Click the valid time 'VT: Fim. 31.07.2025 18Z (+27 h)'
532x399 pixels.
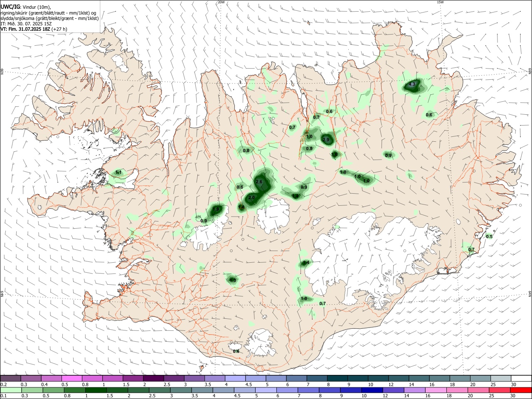(34, 29)
